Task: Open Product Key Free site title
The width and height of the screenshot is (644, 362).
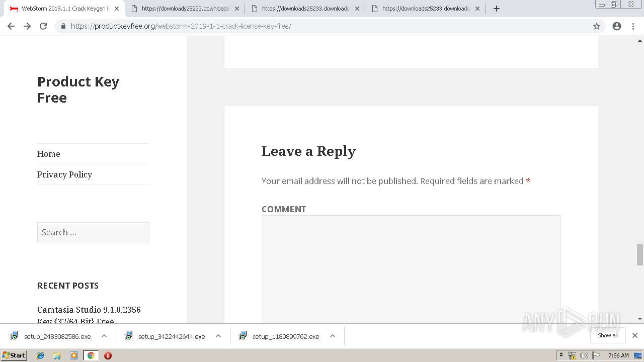Action: click(78, 89)
